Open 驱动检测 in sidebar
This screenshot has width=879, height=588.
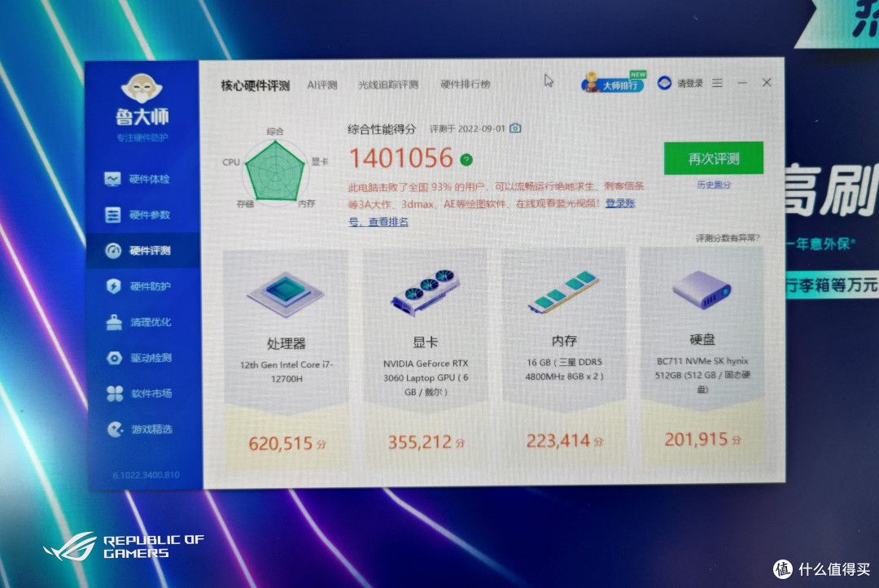click(x=140, y=358)
